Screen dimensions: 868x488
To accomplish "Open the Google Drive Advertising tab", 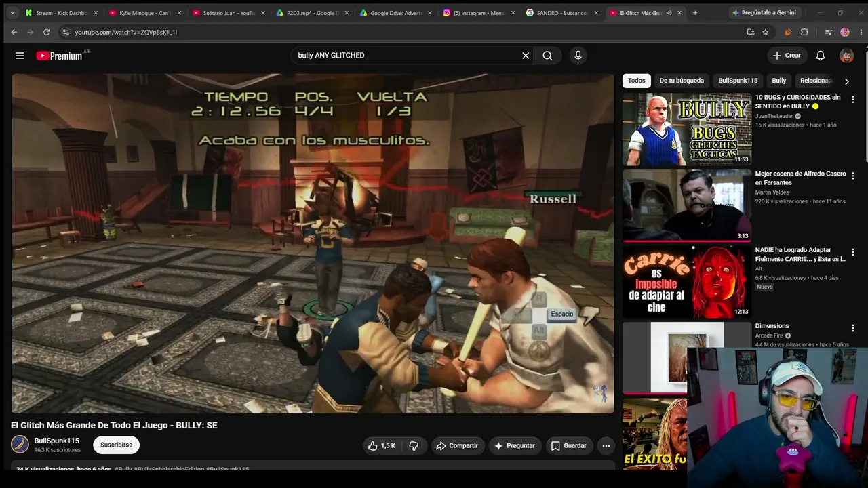I will (x=396, y=13).
